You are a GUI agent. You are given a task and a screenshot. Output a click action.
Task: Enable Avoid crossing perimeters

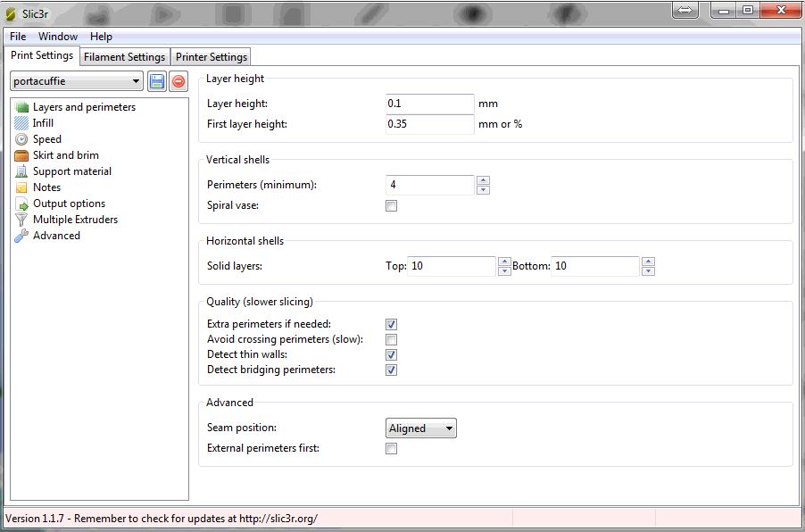point(391,339)
